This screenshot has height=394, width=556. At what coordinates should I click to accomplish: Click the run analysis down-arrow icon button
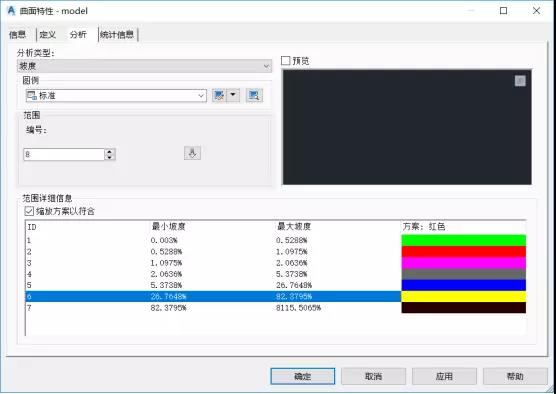192,153
